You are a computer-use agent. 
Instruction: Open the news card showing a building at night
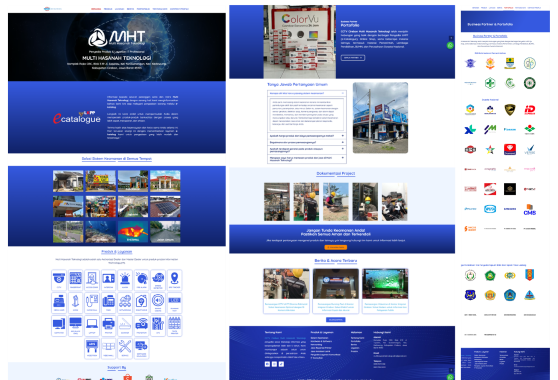tap(336, 291)
